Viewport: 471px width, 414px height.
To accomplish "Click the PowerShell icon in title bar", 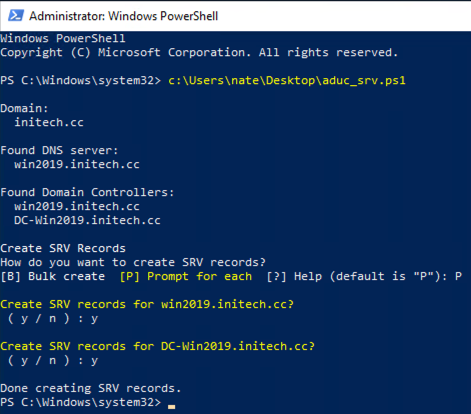I will (x=16, y=16).
